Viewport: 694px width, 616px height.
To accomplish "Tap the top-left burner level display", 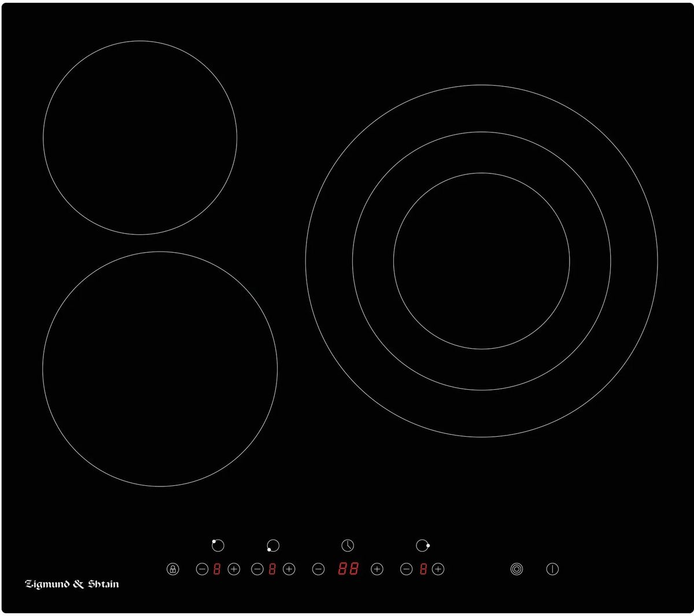I will click(x=217, y=569).
